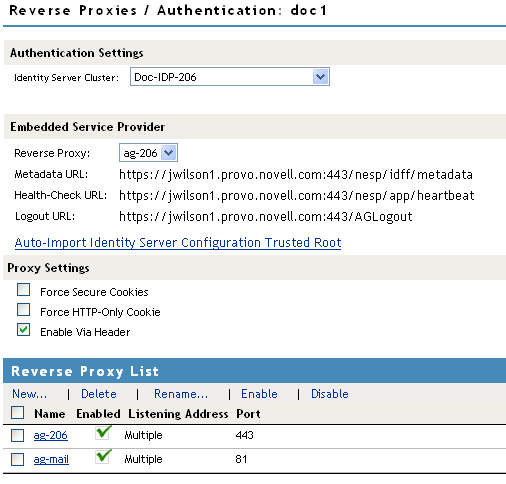The image size is (506, 484).
Task: Open the Identity Server Cluster dropdown
Action: [x=230, y=77]
